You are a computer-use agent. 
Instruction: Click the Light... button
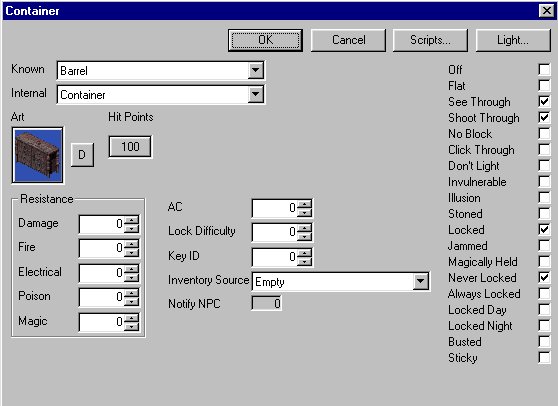[513, 40]
